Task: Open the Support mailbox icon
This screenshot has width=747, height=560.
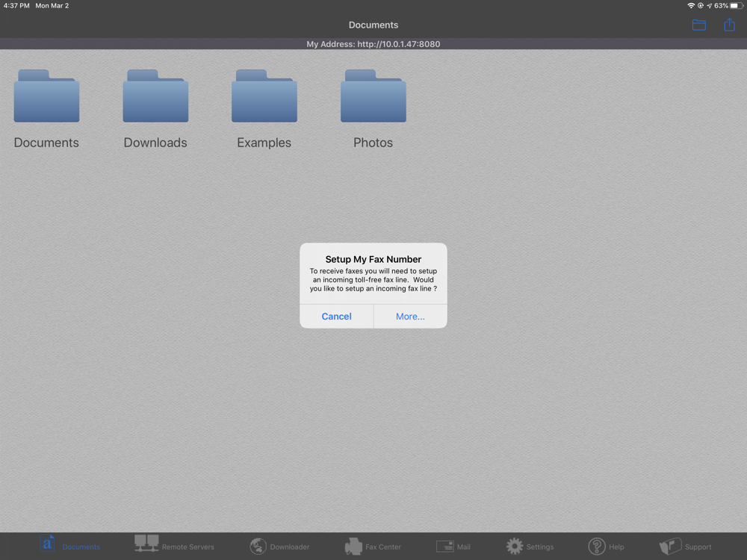Action: pos(670,547)
